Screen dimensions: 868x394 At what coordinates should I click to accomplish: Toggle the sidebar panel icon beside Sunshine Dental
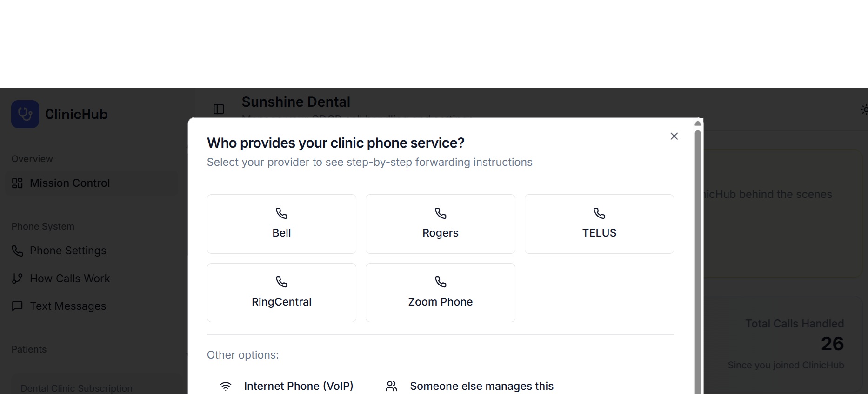[x=218, y=109]
